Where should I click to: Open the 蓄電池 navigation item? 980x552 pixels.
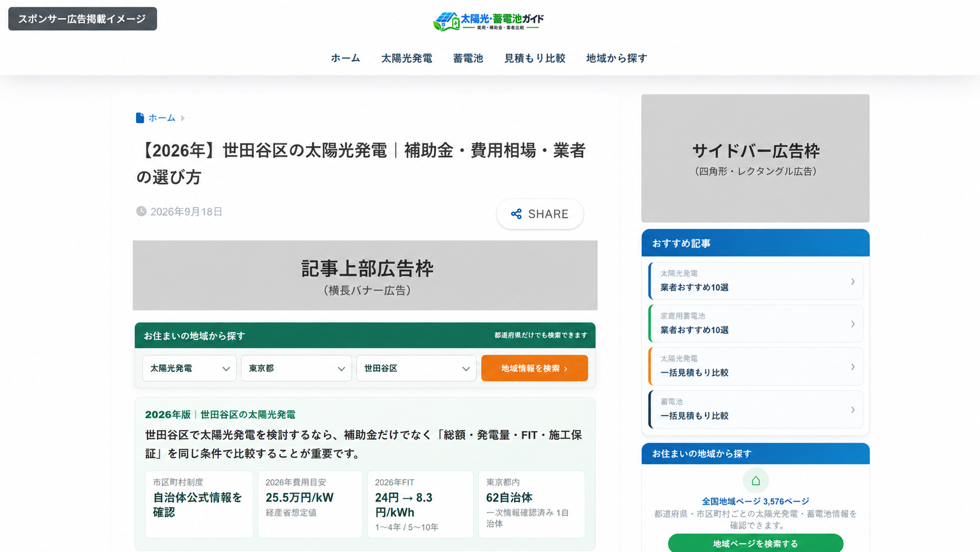(x=468, y=58)
